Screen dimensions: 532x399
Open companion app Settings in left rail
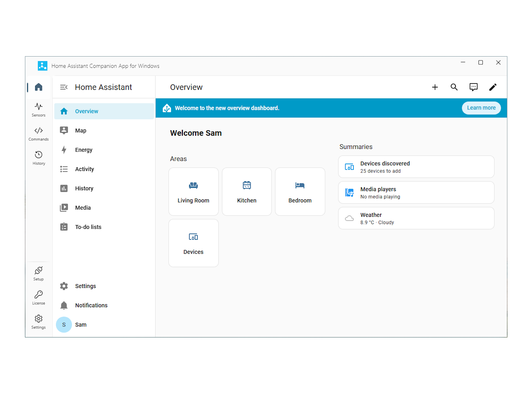pos(39,322)
